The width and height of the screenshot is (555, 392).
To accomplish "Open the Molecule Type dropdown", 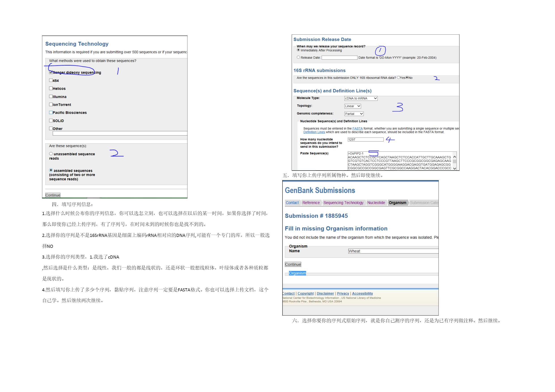I will 361,98.
